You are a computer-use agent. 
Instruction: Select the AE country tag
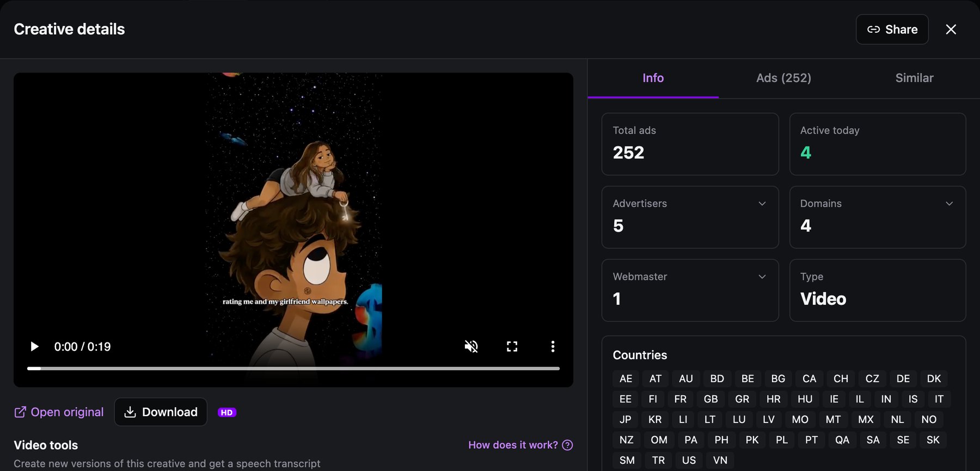click(626, 378)
